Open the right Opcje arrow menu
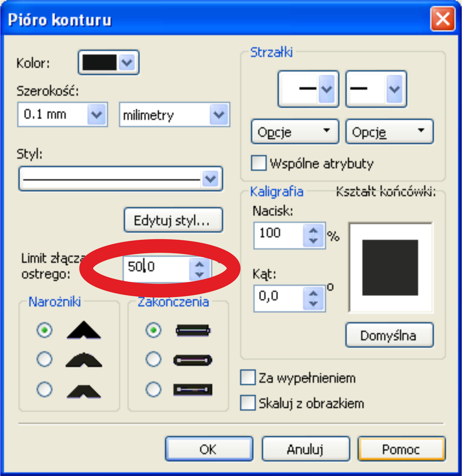 click(389, 132)
